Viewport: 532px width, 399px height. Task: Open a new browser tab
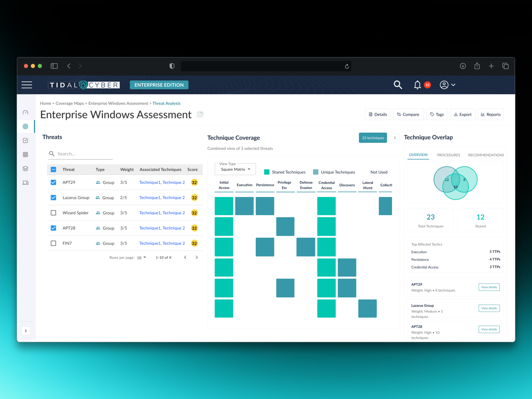(491, 66)
